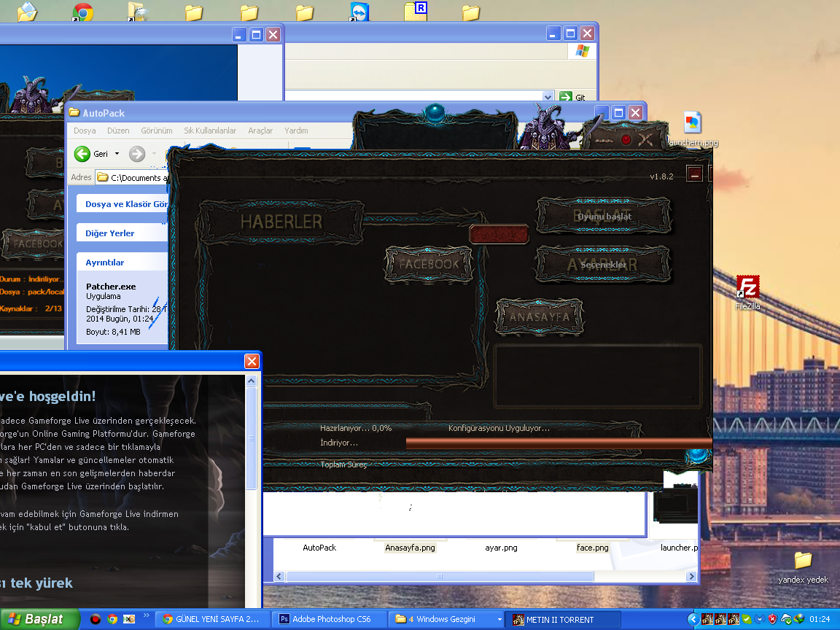Open the yandex yedek desktop folder

coord(803,567)
